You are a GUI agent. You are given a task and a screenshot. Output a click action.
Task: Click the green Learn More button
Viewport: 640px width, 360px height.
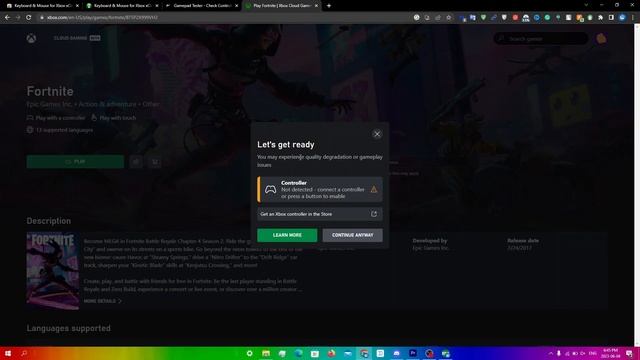(287, 235)
